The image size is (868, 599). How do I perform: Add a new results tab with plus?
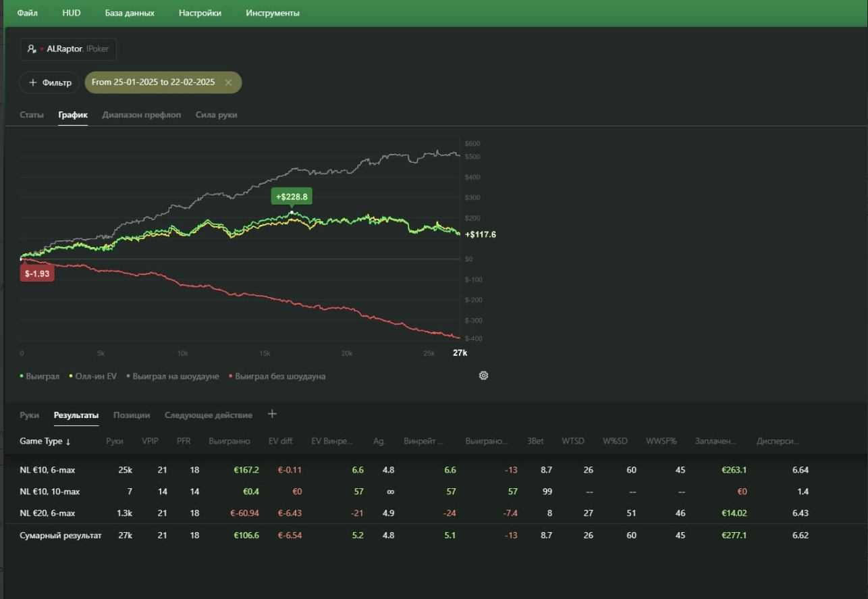272,414
